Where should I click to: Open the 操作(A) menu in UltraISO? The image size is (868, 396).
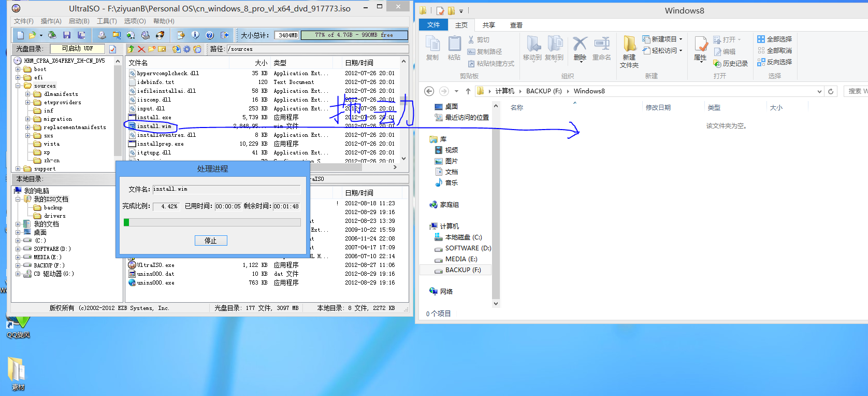pyautogui.click(x=51, y=21)
